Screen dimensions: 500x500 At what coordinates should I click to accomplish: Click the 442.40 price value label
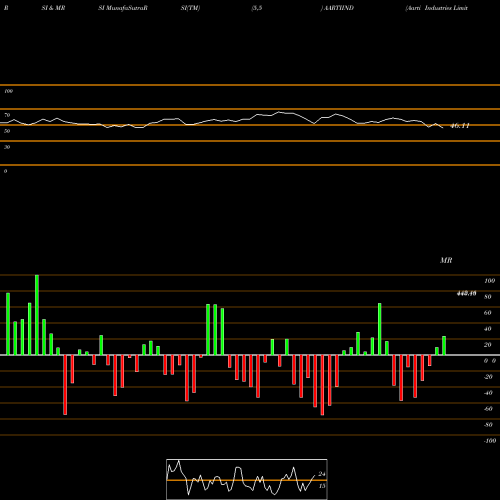coord(466,293)
